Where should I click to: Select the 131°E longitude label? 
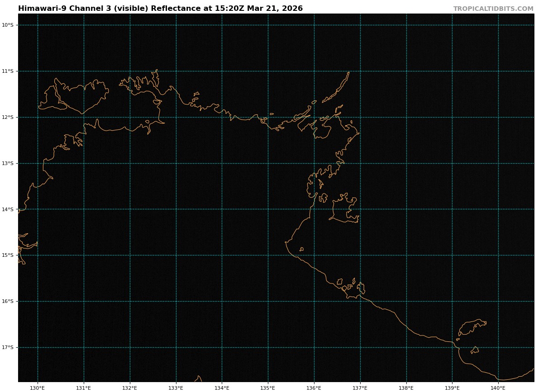(x=84, y=388)
